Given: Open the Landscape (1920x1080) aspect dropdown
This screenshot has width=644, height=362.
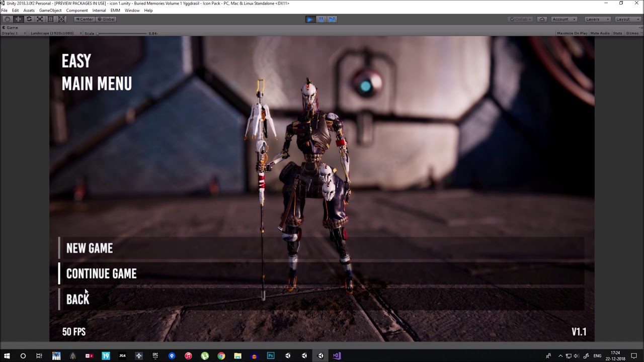Looking at the screenshot, I should (53, 33).
